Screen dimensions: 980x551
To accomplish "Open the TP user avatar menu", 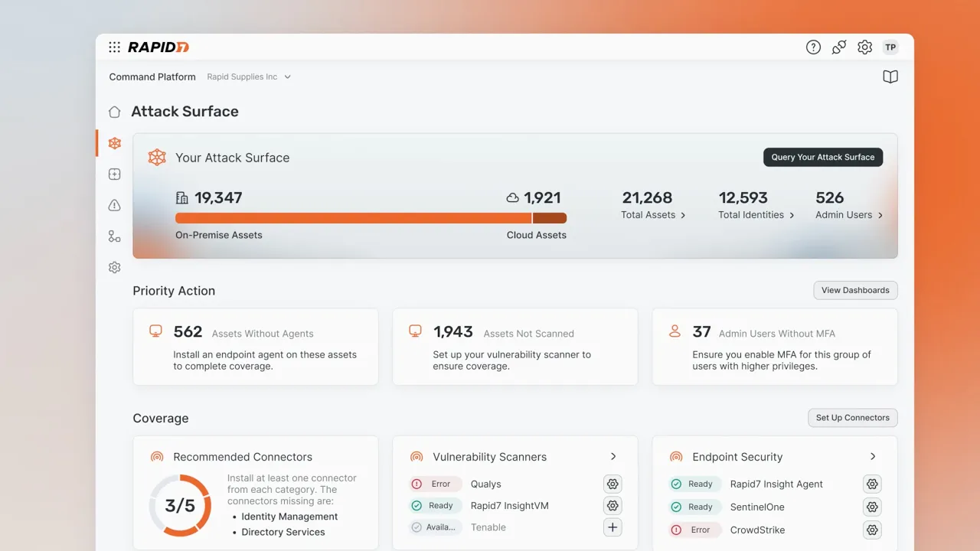I will 890,47.
